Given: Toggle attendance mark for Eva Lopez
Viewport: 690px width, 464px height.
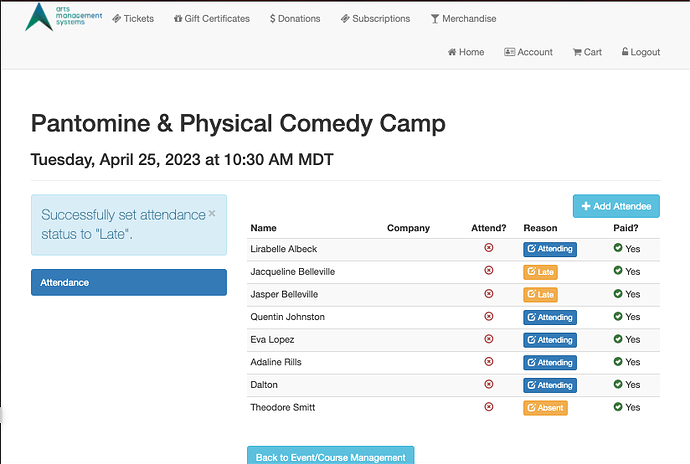Looking at the screenshot, I should (x=488, y=339).
